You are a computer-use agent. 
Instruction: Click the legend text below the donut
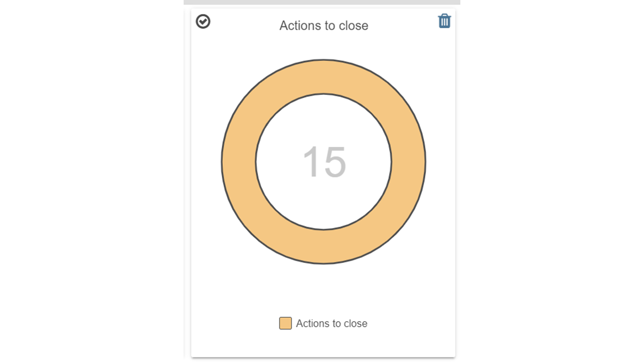click(332, 323)
